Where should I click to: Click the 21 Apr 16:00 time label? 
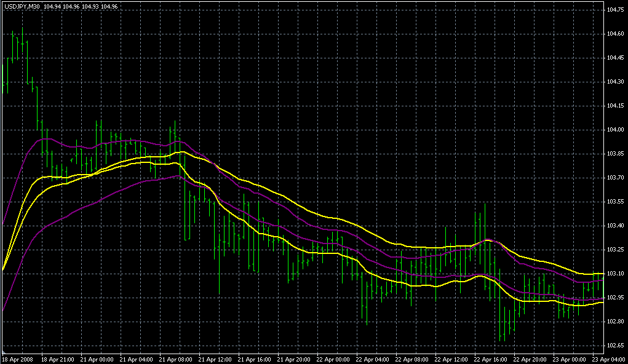pyautogui.click(x=255, y=359)
